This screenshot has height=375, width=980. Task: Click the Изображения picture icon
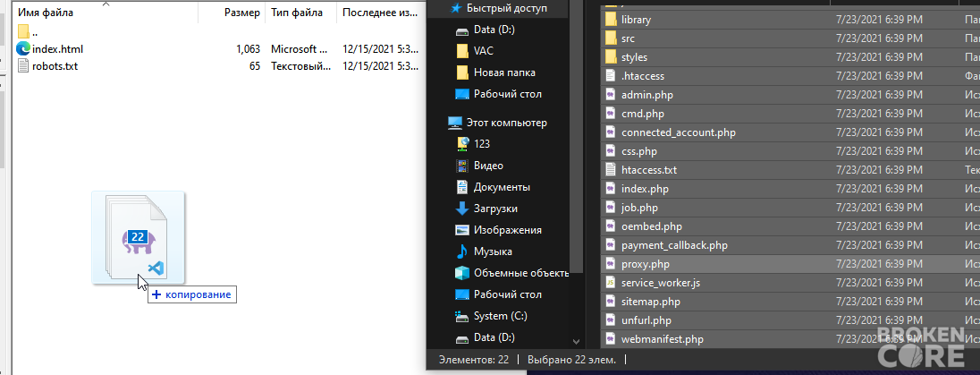pos(462,230)
